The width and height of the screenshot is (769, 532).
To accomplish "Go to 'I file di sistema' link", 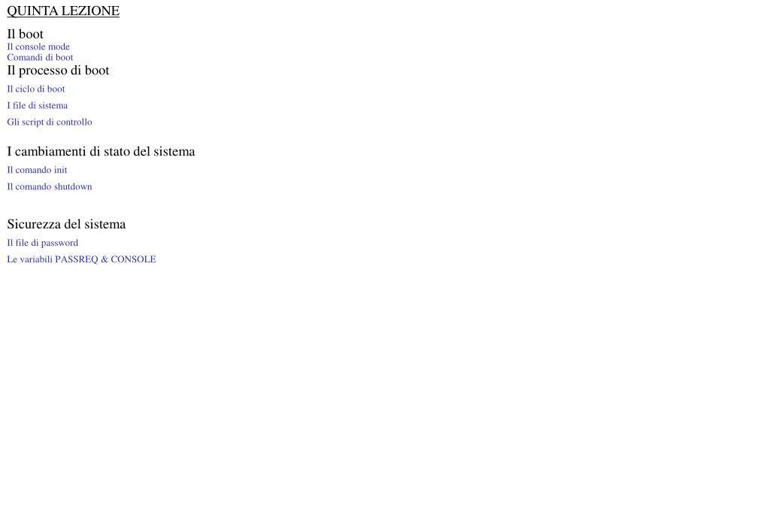I will coord(38,105).
